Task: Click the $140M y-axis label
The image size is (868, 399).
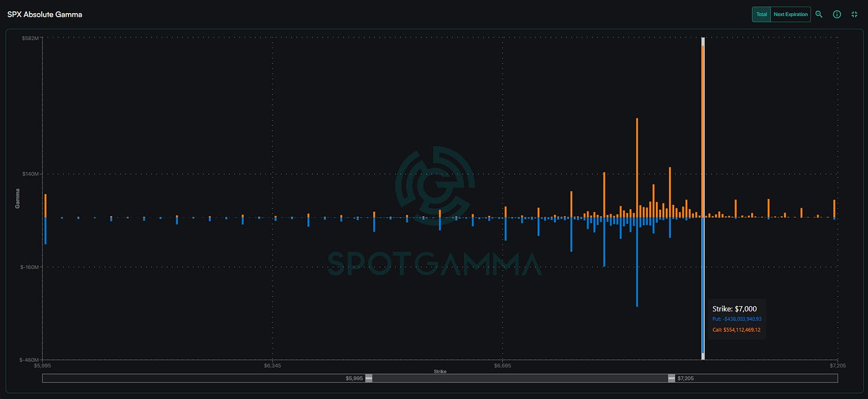Action: tap(30, 174)
